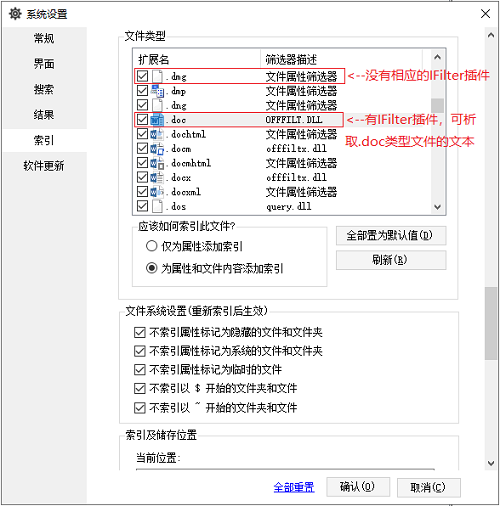Screen dimensions: 500x506
Task: Toggle the .docx extension checkbox
Action: pyautogui.click(x=142, y=177)
